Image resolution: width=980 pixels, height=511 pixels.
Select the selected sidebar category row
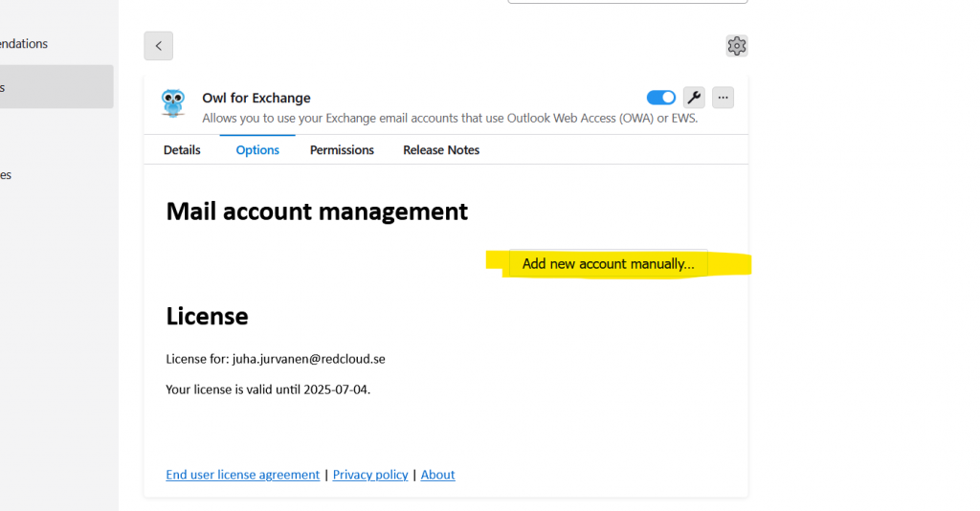(56, 87)
